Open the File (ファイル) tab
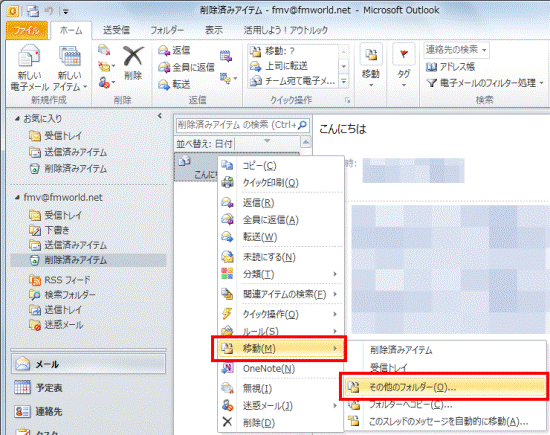Screen dimensions: 550x435 [27, 30]
